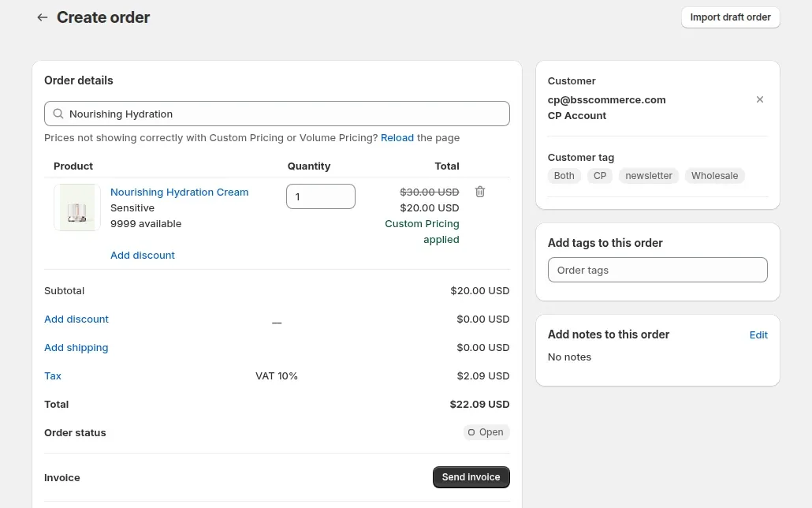
Task: Click the No notes text
Action: tap(569, 357)
